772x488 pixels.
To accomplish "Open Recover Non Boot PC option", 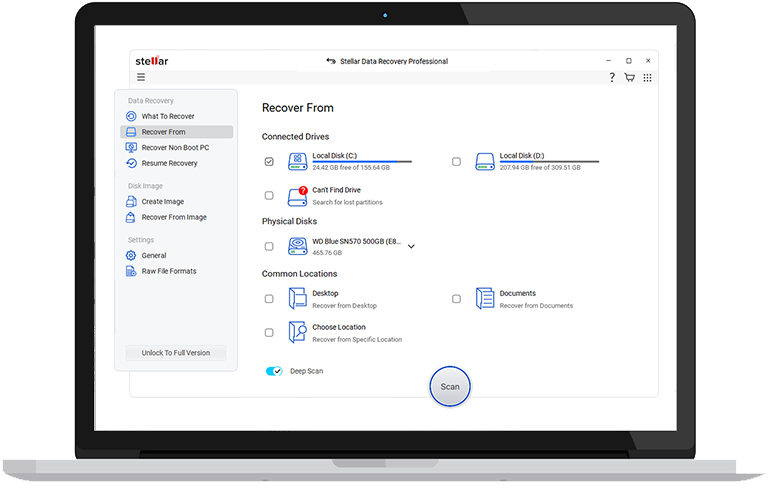I will 176,148.
